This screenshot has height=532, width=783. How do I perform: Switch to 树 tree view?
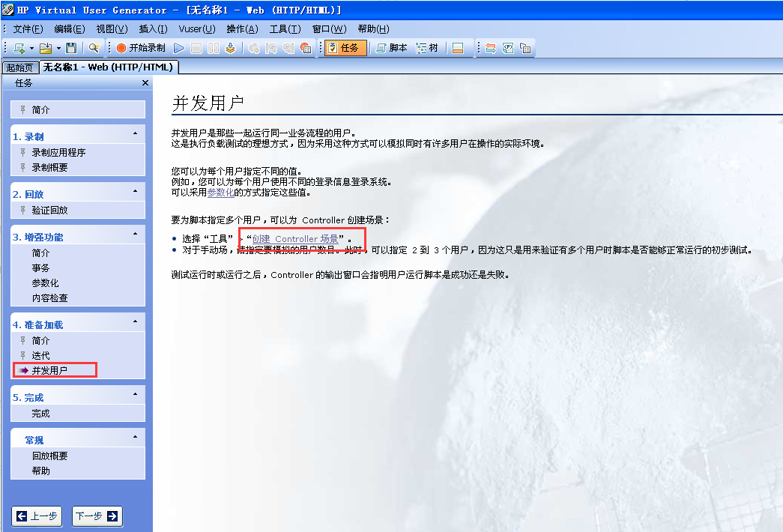pyautogui.click(x=427, y=48)
